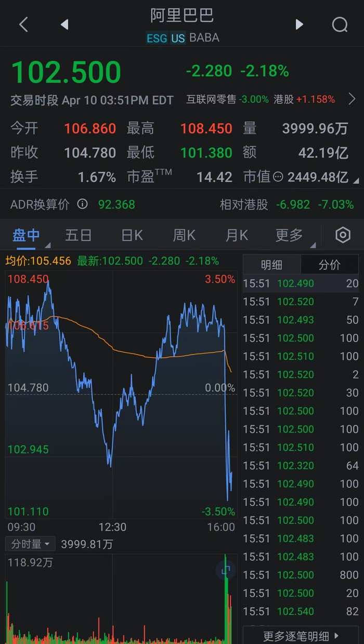Tap the BABA ticker symbol
Viewport: 364px width, 644px height.
click(204, 38)
